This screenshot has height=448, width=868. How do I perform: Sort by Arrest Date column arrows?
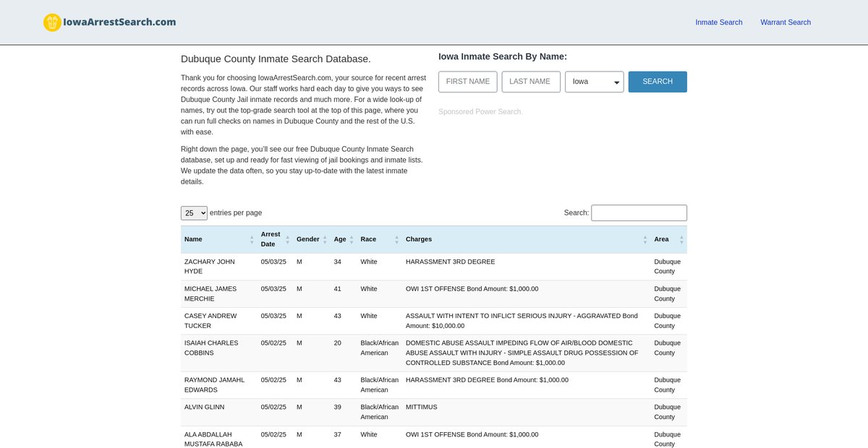(288, 239)
